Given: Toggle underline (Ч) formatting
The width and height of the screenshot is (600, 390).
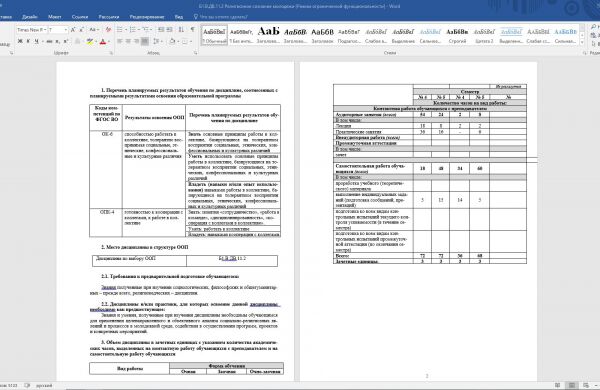Looking at the screenshot, I should pyautogui.click(x=36, y=41).
